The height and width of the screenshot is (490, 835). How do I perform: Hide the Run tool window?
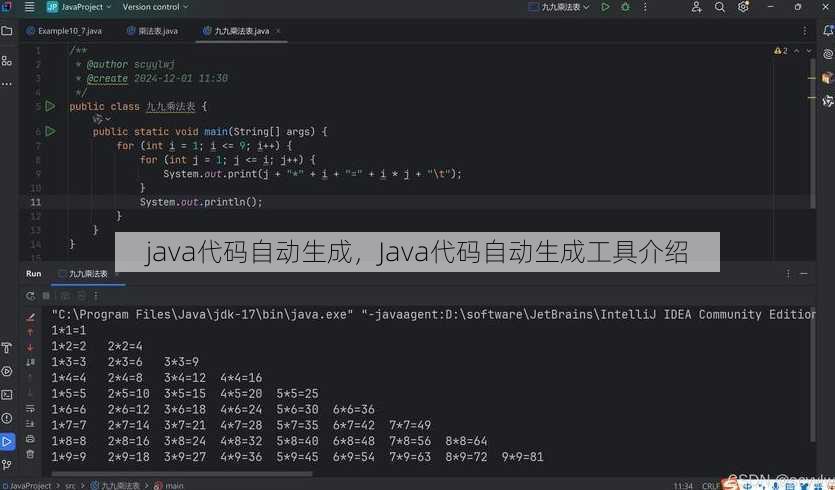(x=804, y=274)
